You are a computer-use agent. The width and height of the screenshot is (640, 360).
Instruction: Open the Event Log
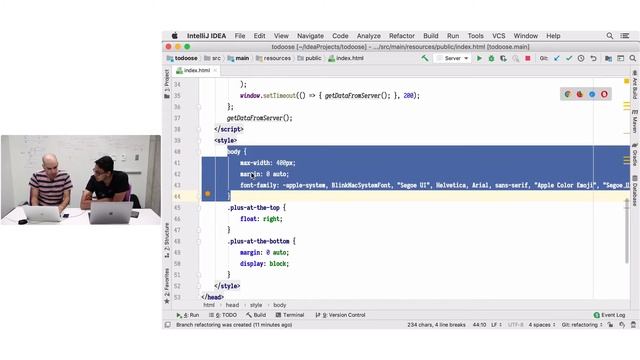pos(609,315)
